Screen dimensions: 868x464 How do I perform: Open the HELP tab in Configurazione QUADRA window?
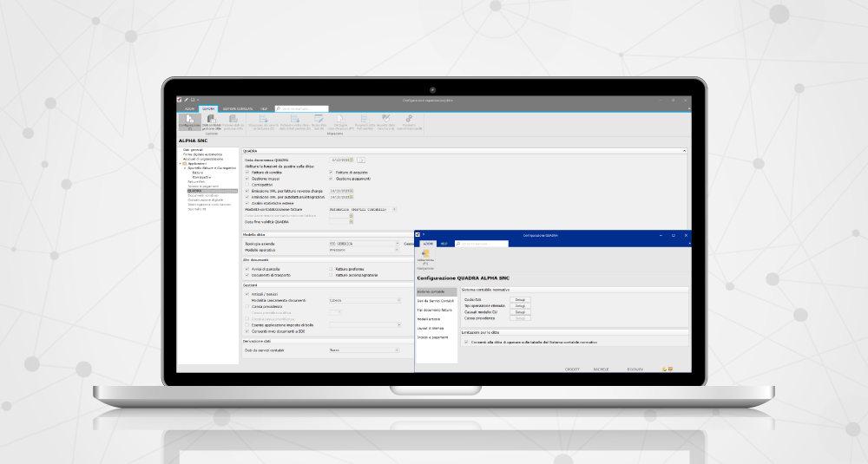[444, 244]
